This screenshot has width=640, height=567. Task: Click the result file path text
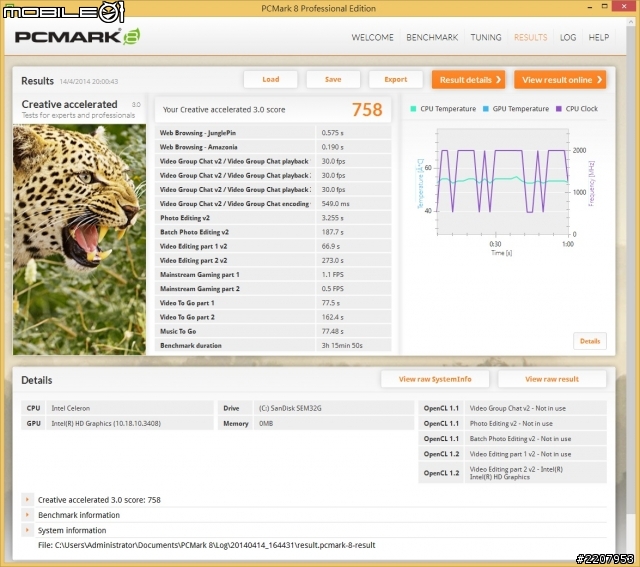(207, 545)
